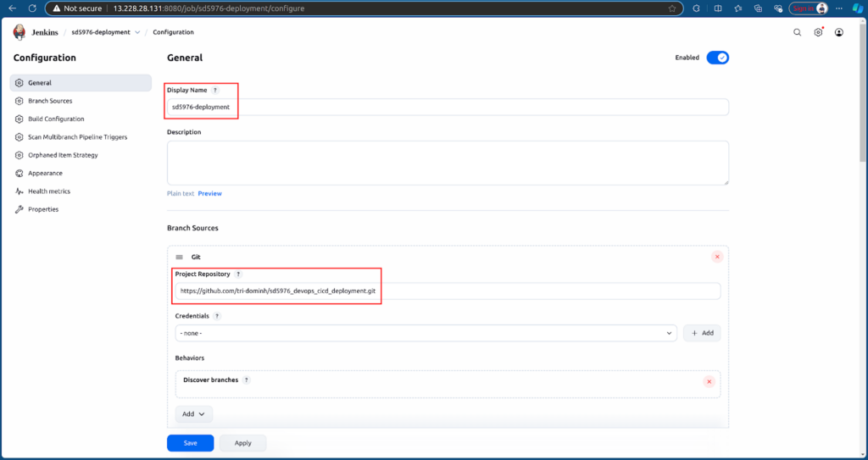Expand sd5976-deployment breadcrumb chevron menu
868x460 pixels.
coord(137,32)
